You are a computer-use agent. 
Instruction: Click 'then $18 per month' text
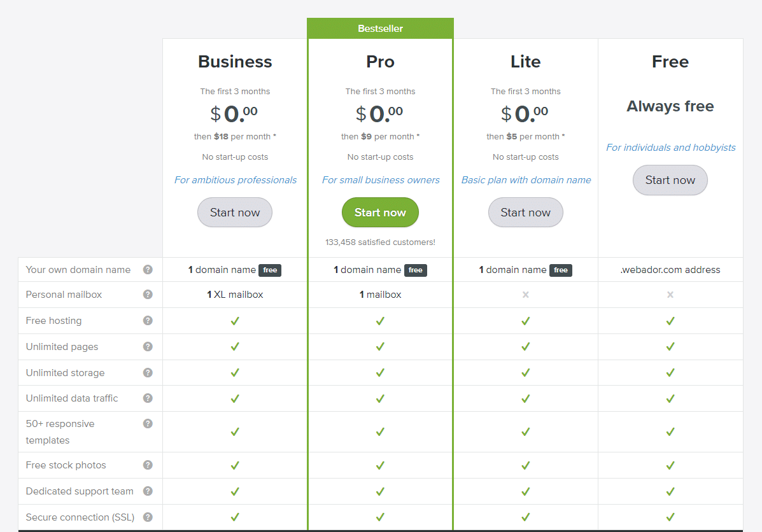(x=235, y=137)
